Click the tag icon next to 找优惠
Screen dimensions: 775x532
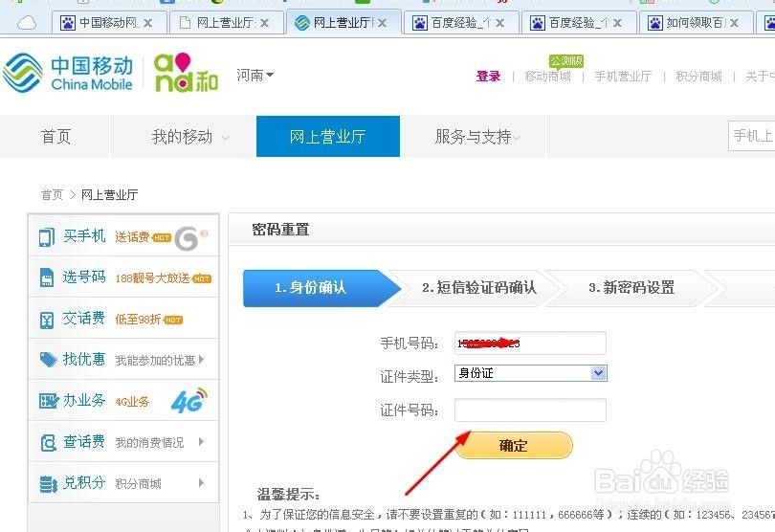coord(48,360)
